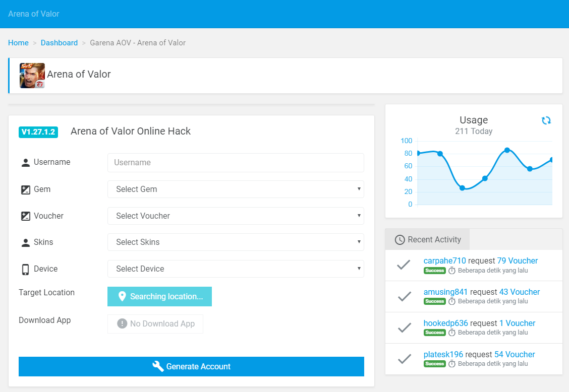Click the clock icon in Recent Activity tab

coord(400,240)
